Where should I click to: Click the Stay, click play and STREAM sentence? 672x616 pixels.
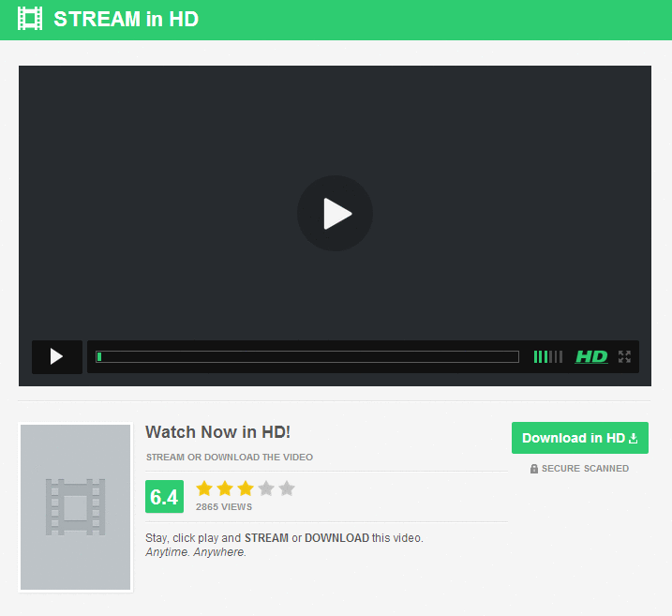point(284,538)
